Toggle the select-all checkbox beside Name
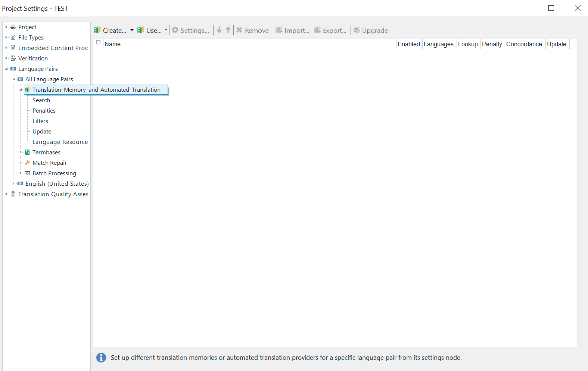Image resolution: width=588 pixels, height=371 pixels. [x=99, y=43]
